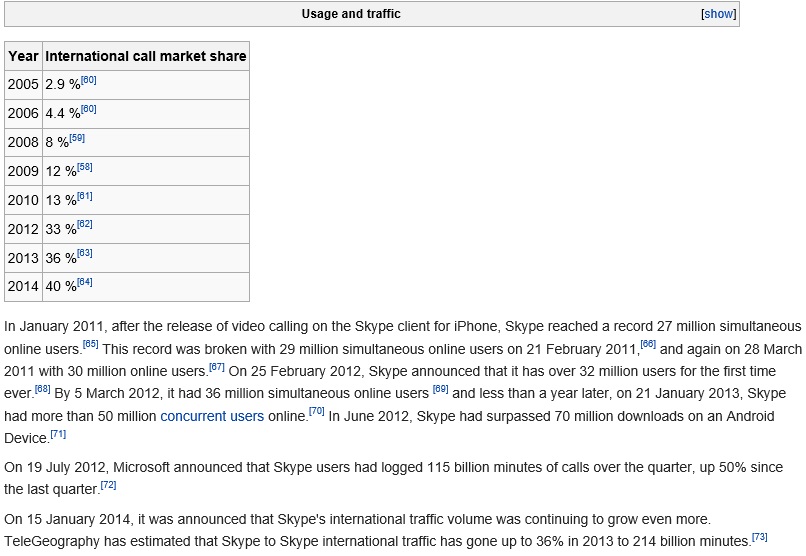
Task: Click the '4.4 %' market share value
Action: 63,114
